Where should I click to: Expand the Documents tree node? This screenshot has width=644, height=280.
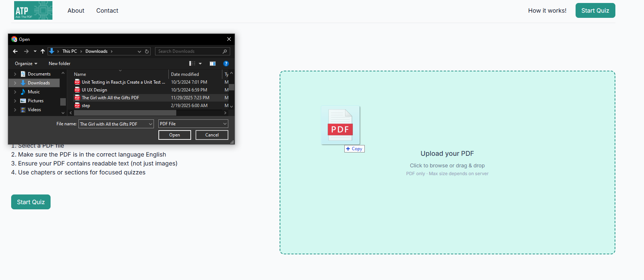[x=15, y=74]
